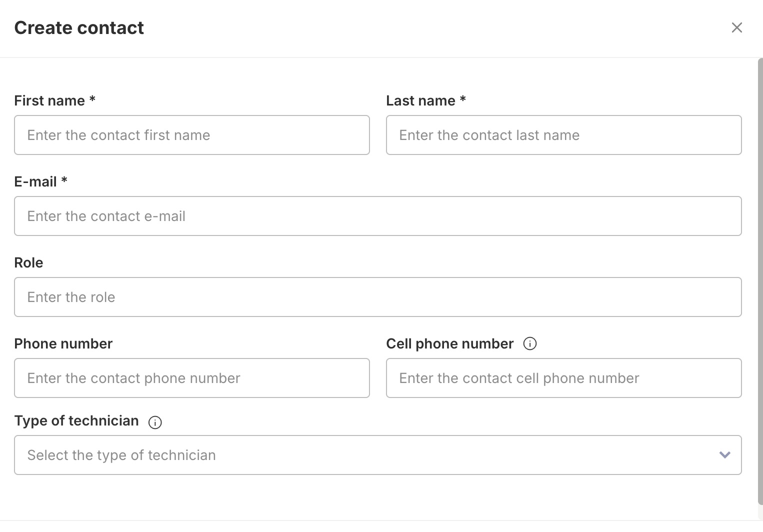Click the "Type of technician" label text
Screen dimensions: 763x532
[x=76, y=421]
